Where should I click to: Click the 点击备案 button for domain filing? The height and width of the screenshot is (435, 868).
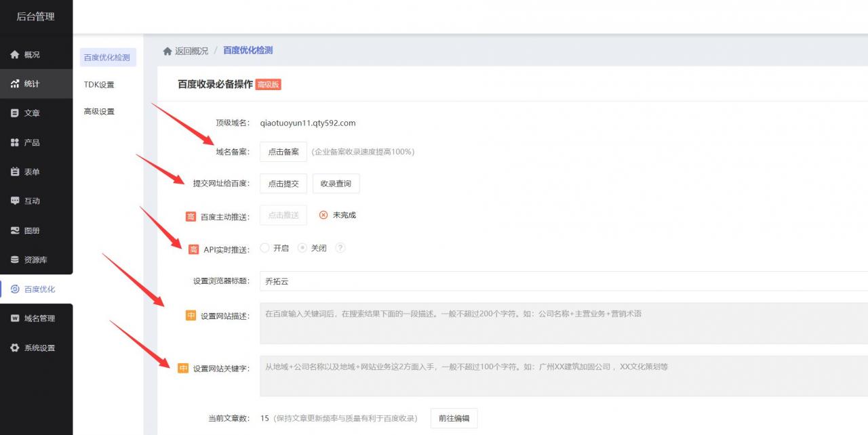[x=283, y=152]
